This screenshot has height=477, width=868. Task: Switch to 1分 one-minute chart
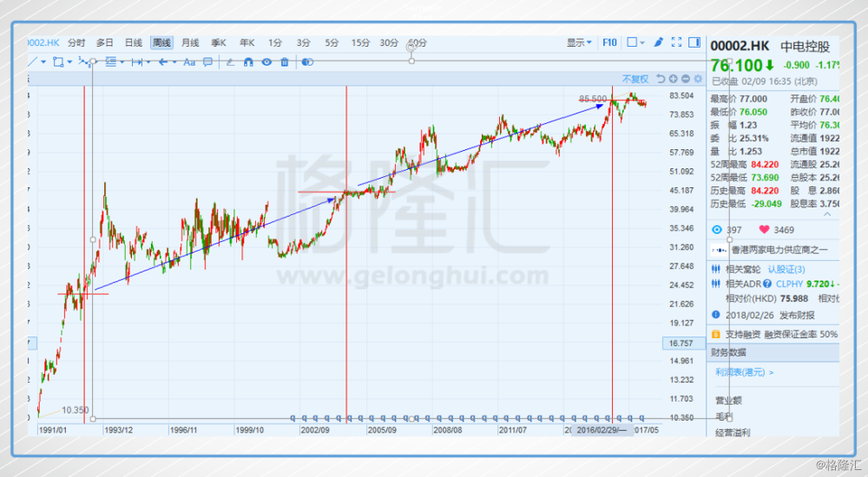pyautogui.click(x=275, y=42)
